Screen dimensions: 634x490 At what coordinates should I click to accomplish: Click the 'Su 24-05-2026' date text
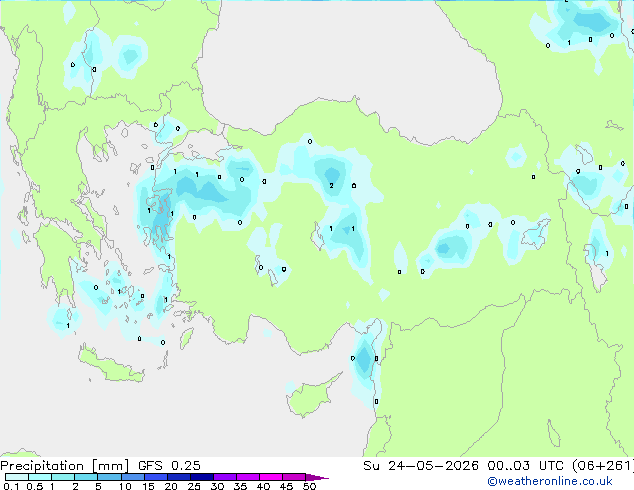(421, 466)
